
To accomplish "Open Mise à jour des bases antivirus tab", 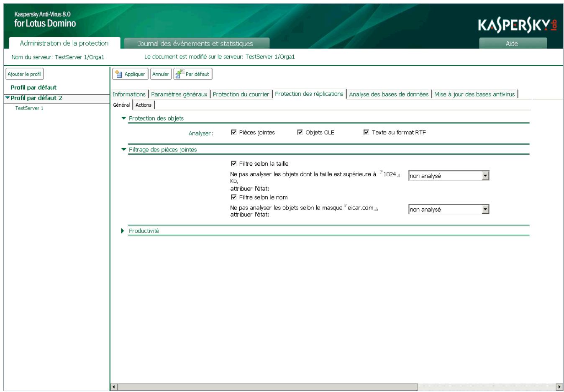I will click(474, 94).
